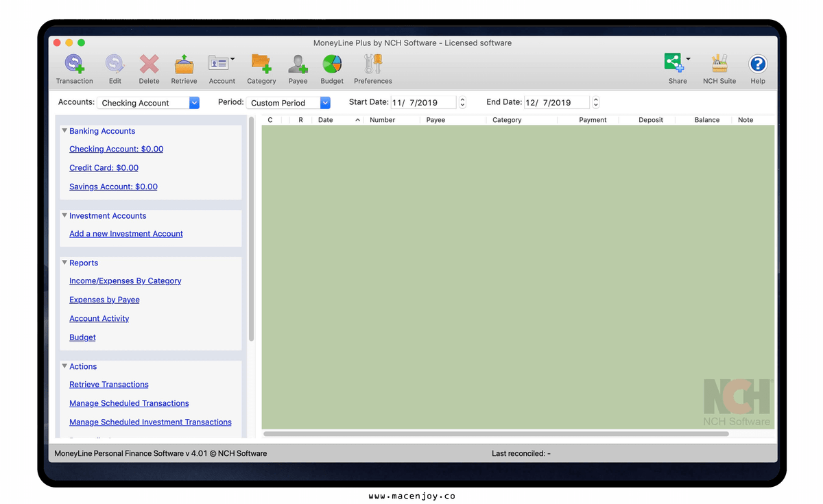Open Expenses by Payee report
The height and width of the screenshot is (504, 823).
coord(104,300)
